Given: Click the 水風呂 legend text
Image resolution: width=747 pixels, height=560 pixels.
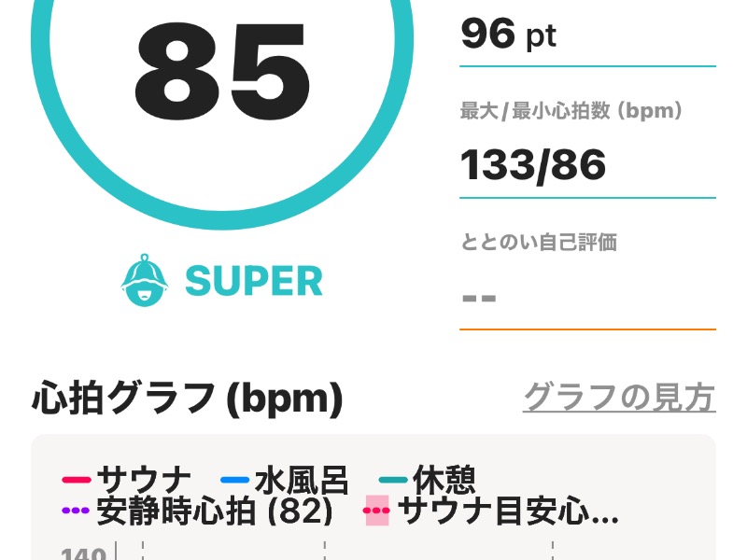Looking at the screenshot, I should click(x=302, y=480).
